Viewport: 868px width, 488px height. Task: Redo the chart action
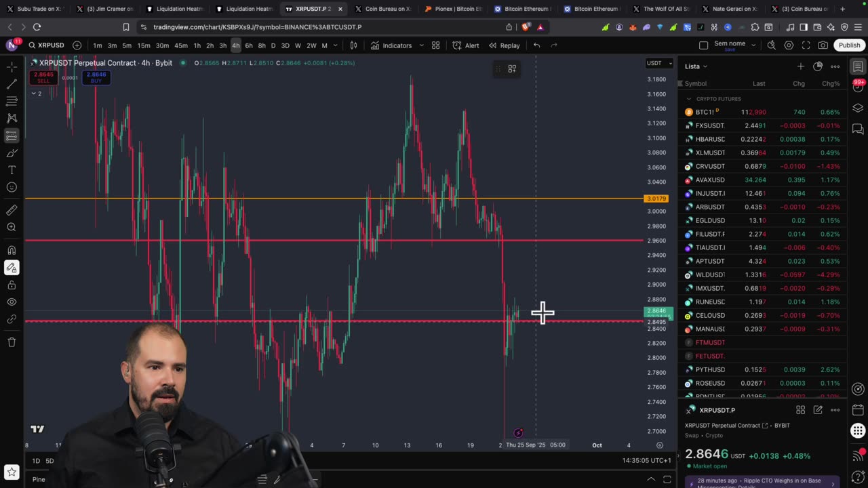point(554,45)
